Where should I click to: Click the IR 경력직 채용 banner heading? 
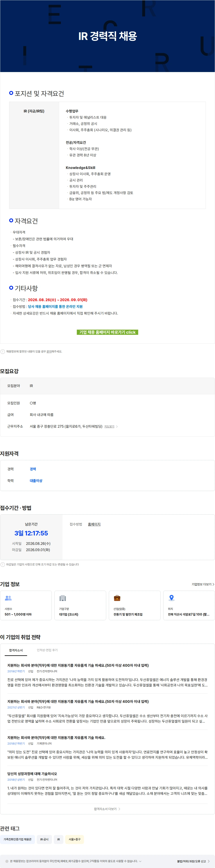coord(108,36)
